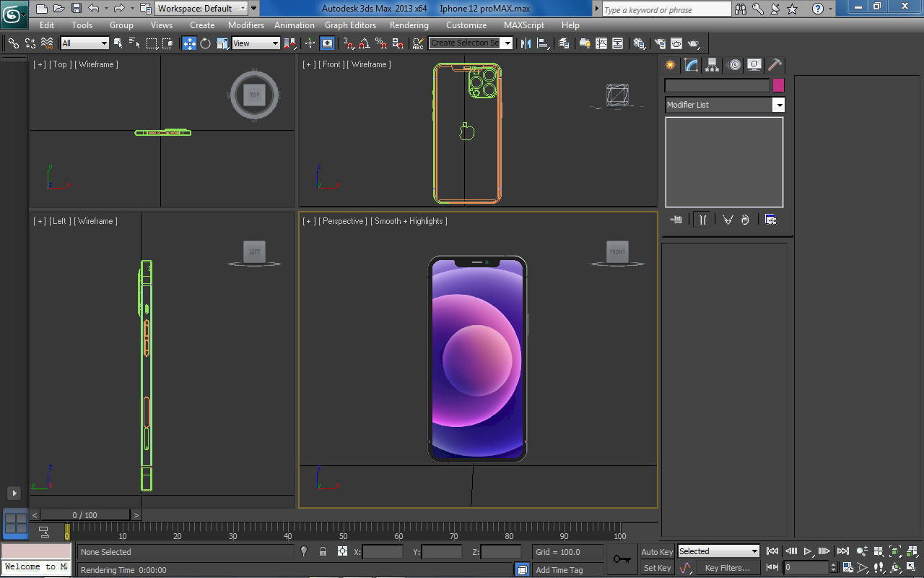The height and width of the screenshot is (578, 924).
Task: Open the Modifiers menu
Action: point(246,25)
